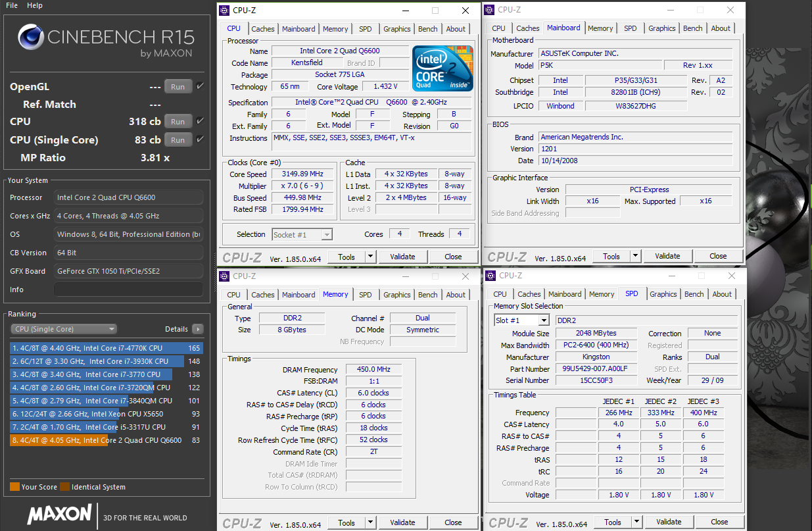Screen dimensions: 812x531
Task: Click the GFX Board field
Action: [128, 271]
